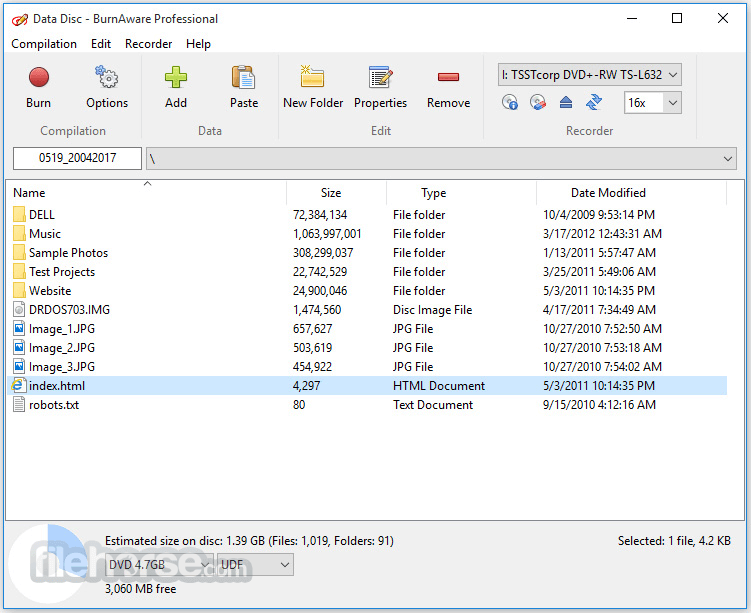Click size value 1,063,997,001

coord(327,234)
